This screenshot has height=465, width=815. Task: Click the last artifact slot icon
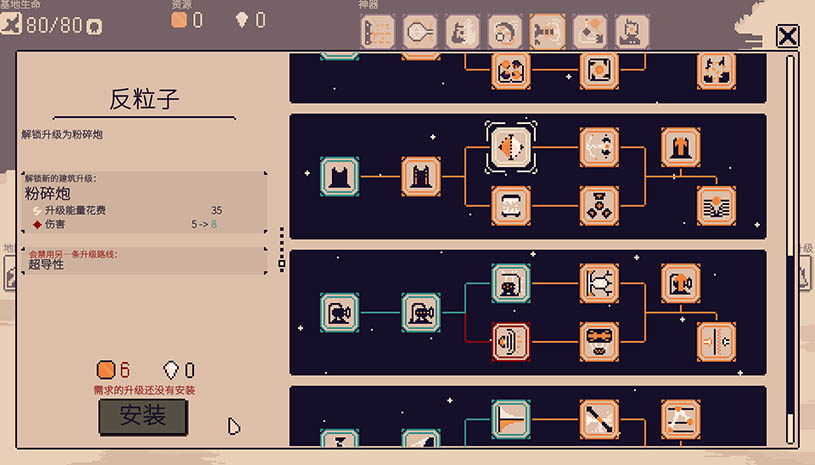[632, 32]
